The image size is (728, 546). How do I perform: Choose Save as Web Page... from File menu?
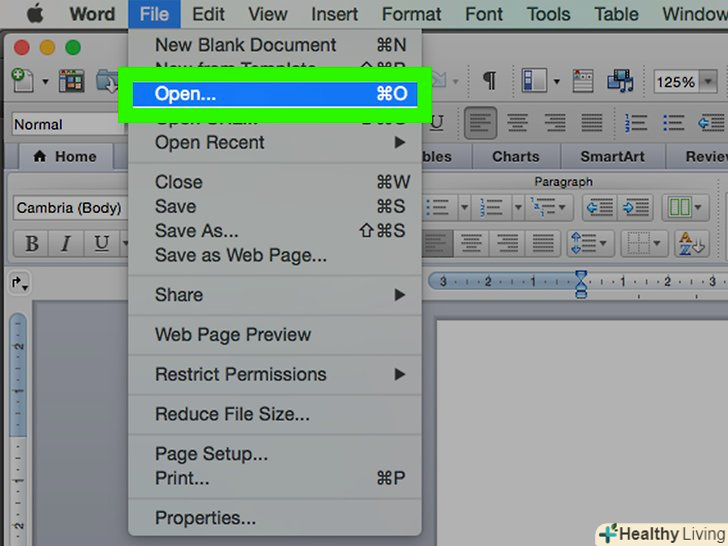click(240, 255)
